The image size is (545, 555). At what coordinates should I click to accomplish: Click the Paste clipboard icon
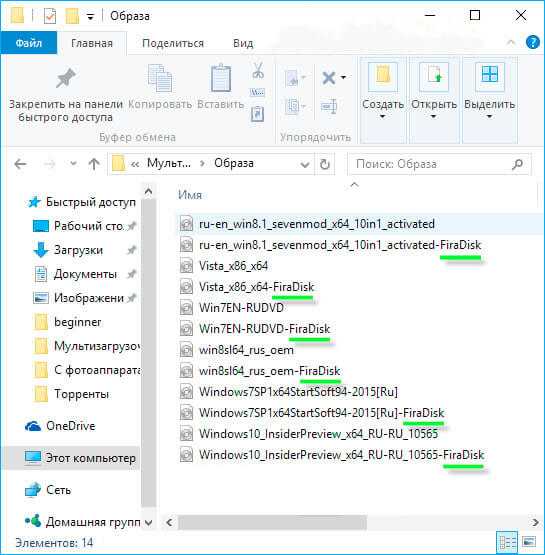coord(221,78)
